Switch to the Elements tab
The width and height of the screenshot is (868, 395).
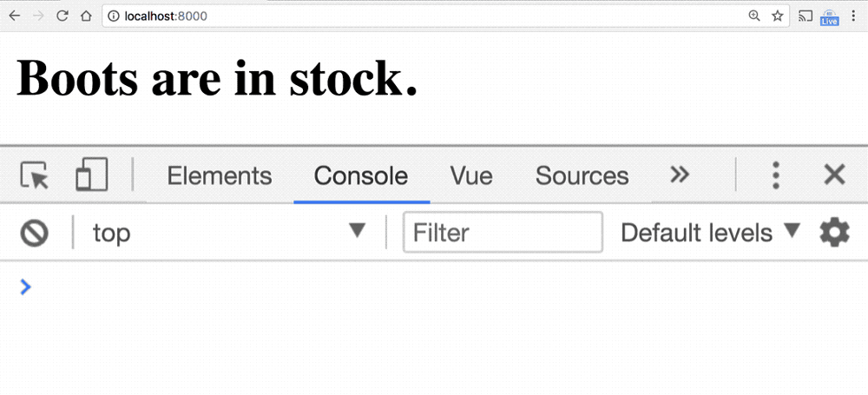220,176
